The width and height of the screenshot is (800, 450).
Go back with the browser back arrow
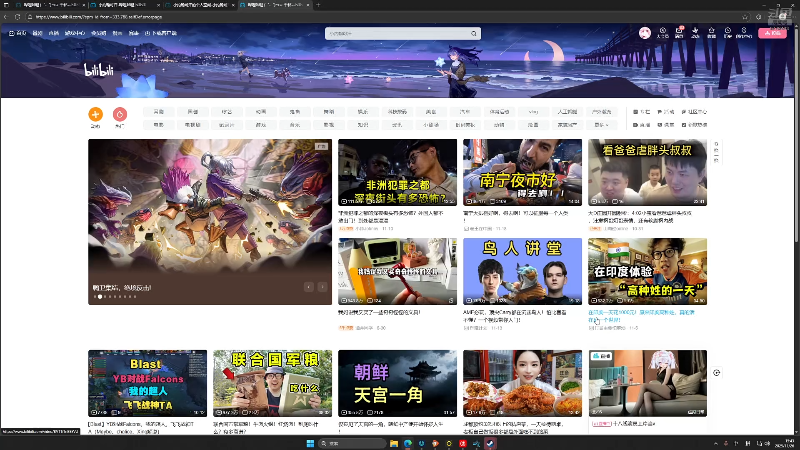(x=6, y=17)
